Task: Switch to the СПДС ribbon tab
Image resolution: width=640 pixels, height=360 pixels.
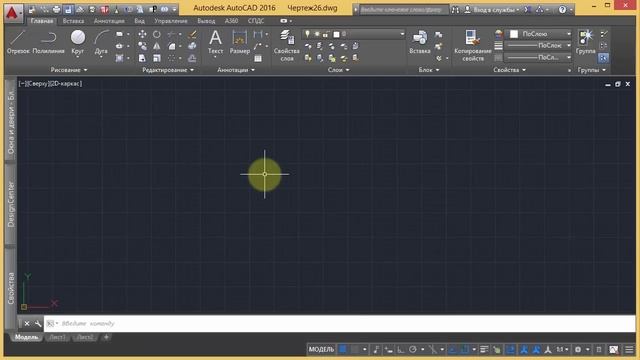Action: click(256, 21)
